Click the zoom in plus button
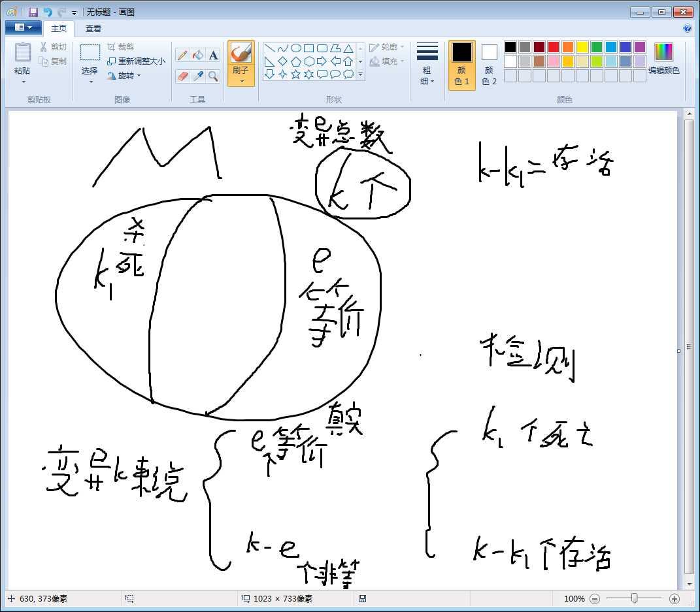The image size is (700, 612). pos(674,599)
